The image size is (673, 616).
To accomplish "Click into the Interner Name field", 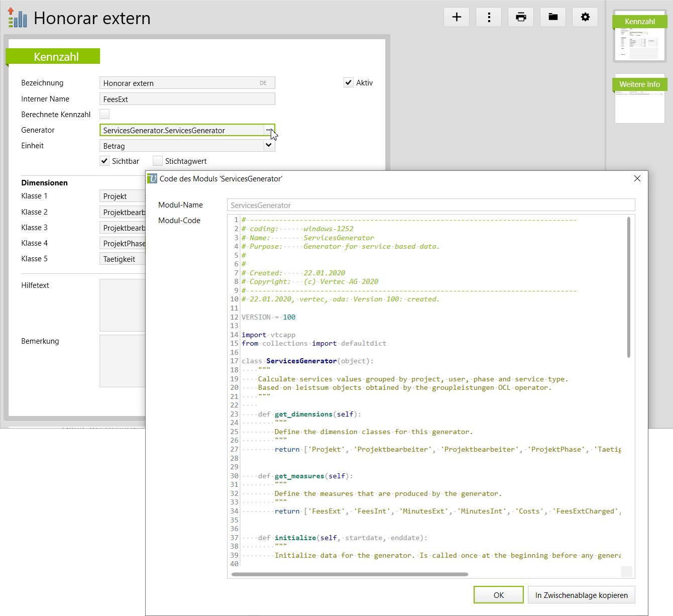I will coord(187,99).
